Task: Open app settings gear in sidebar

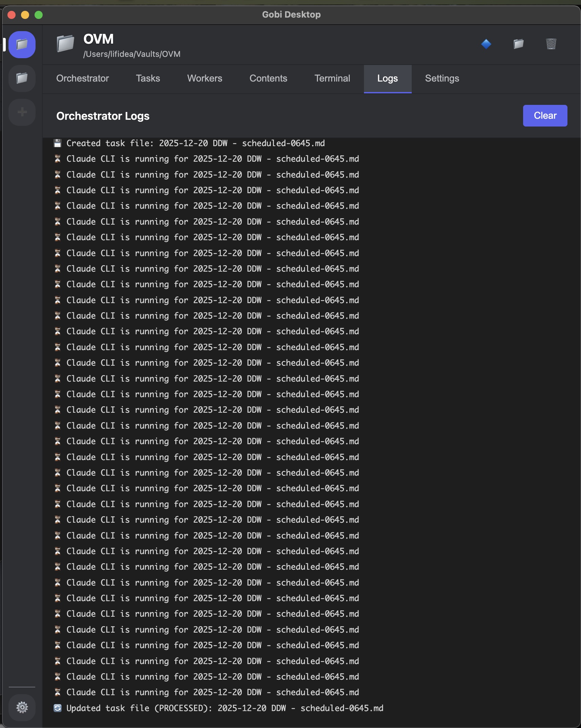Action: (x=22, y=707)
